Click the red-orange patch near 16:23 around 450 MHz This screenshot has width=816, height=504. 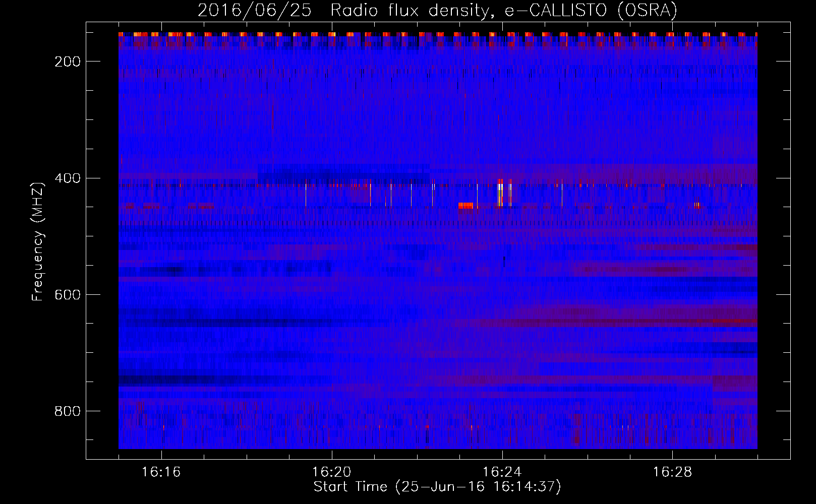465,205
